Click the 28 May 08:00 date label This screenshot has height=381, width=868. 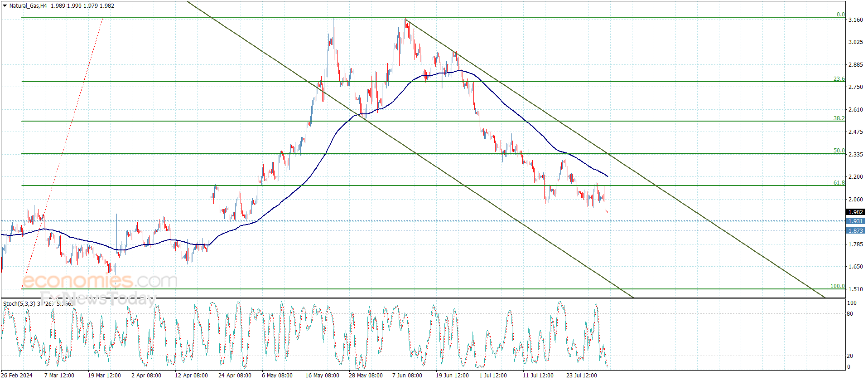pos(366,375)
